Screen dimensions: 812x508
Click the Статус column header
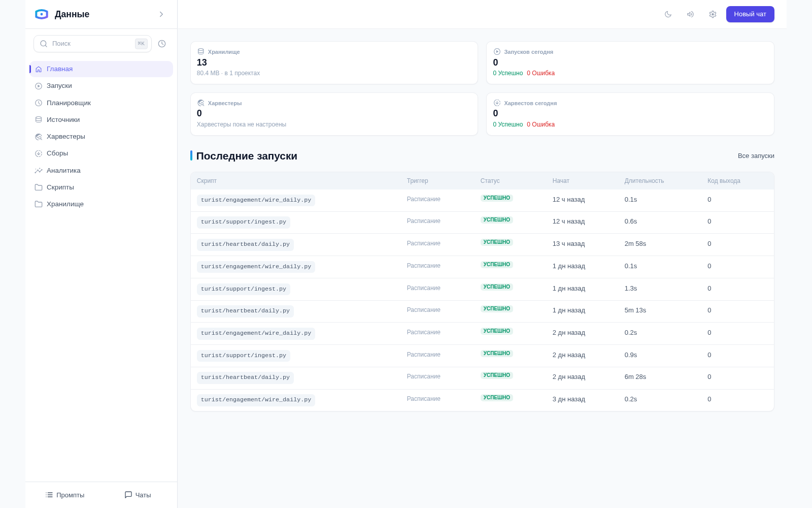click(490, 181)
